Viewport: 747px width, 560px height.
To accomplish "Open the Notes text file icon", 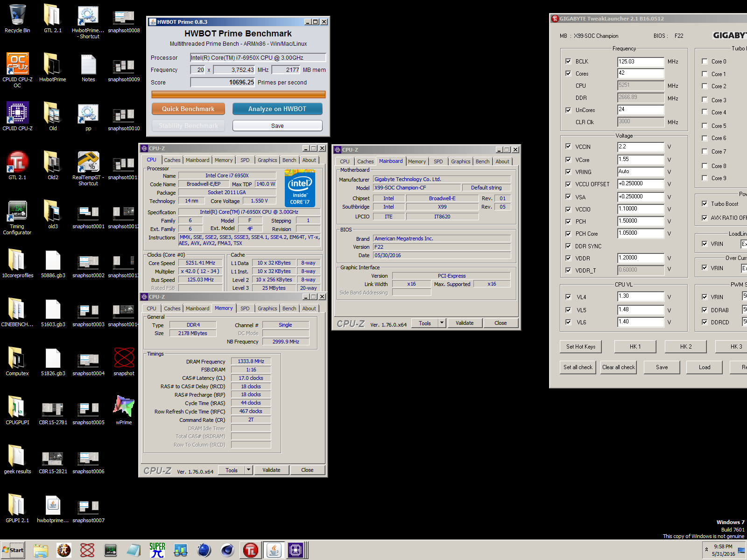I will point(88,68).
